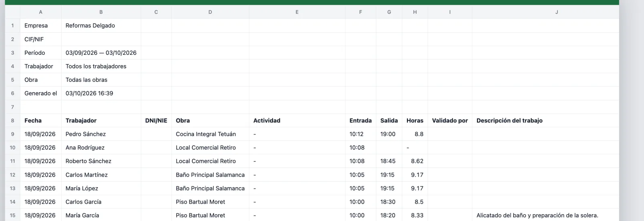Click 'Descripción del trabajo' header cell
The width and height of the screenshot is (644, 221).
(x=546, y=120)
